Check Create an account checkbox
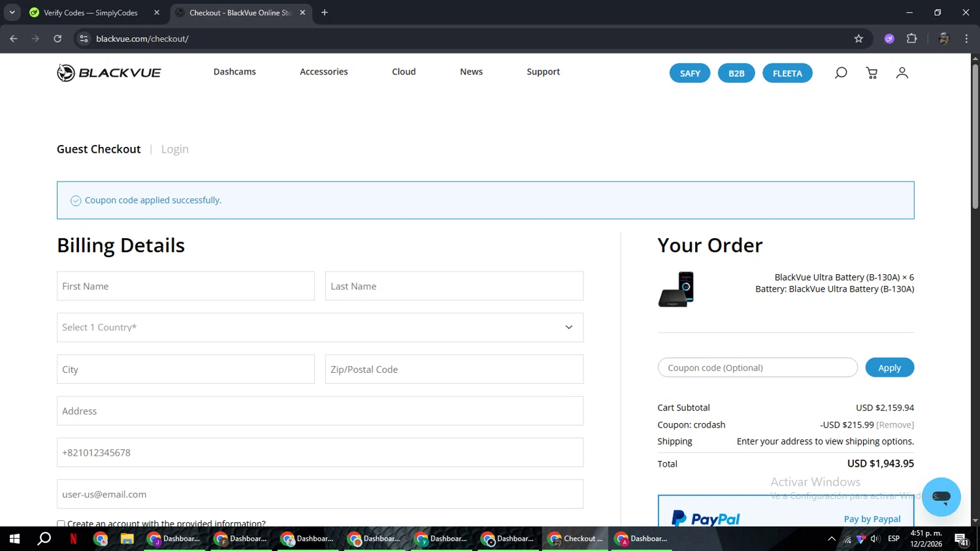Screen dimensions: 980x551 pos(61,524)
